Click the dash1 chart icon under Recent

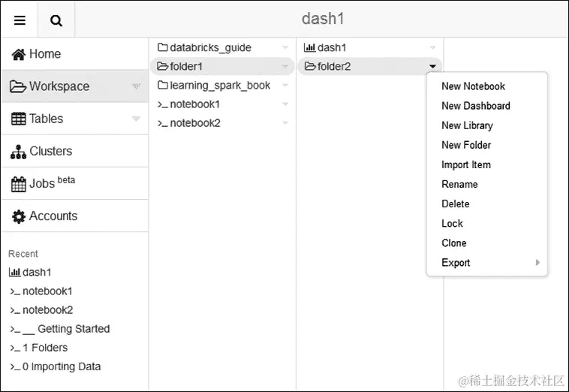[15, 272]
